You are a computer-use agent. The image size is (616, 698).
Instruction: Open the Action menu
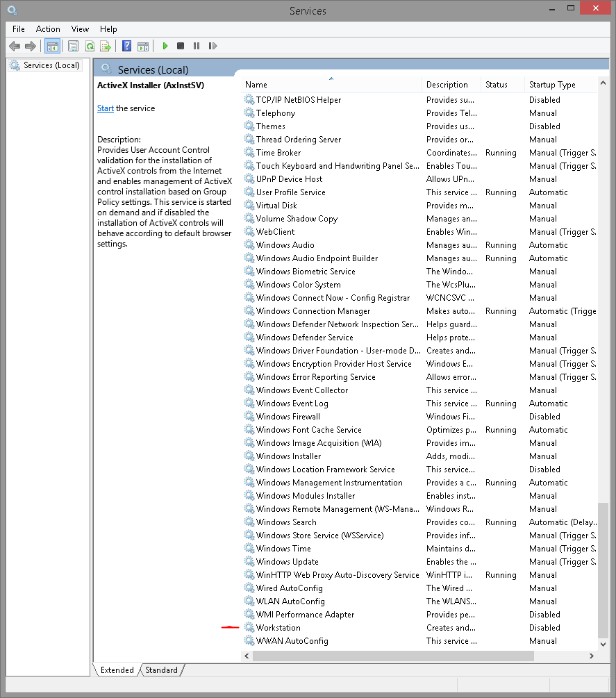click(x=48, y=29)
